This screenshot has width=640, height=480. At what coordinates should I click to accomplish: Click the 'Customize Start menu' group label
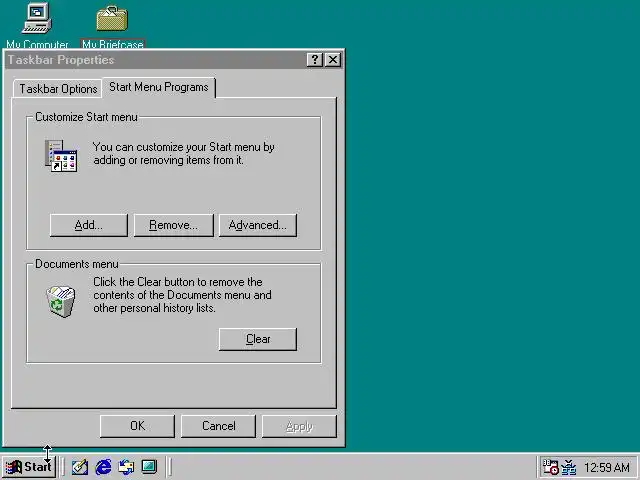pyautogui.click(x=86, y=117)
